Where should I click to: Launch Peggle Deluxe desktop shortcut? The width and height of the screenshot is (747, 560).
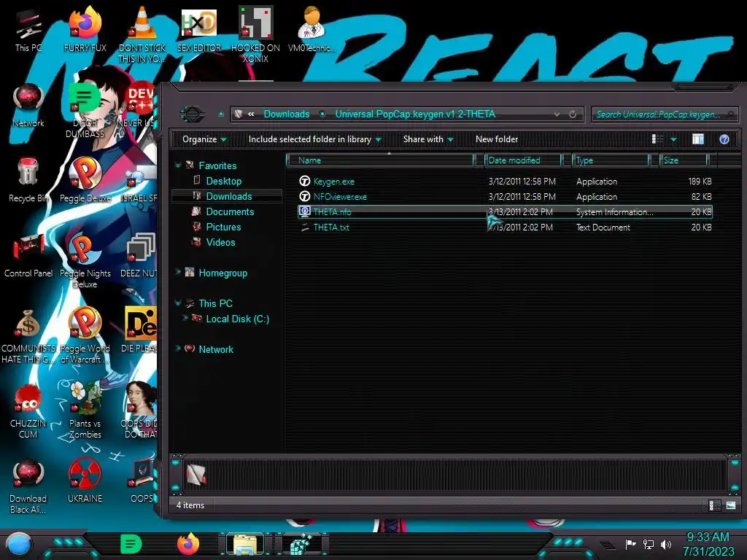[x=85, y=181]
